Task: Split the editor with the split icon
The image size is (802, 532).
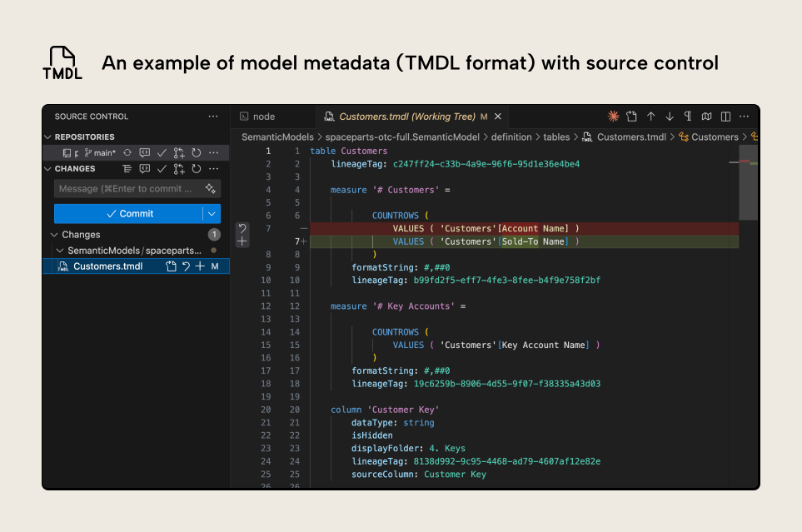Action: coord(727,117)
